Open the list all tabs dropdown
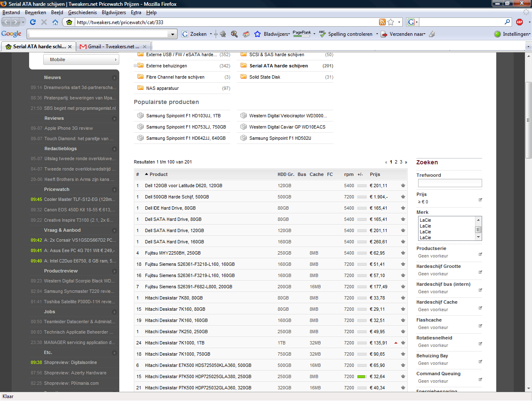 528,47
